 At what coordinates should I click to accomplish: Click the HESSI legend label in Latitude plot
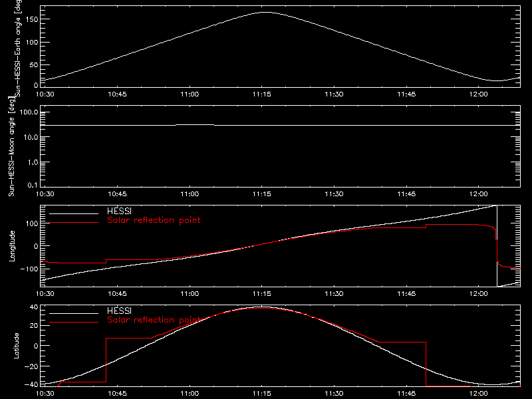point(119,311)
